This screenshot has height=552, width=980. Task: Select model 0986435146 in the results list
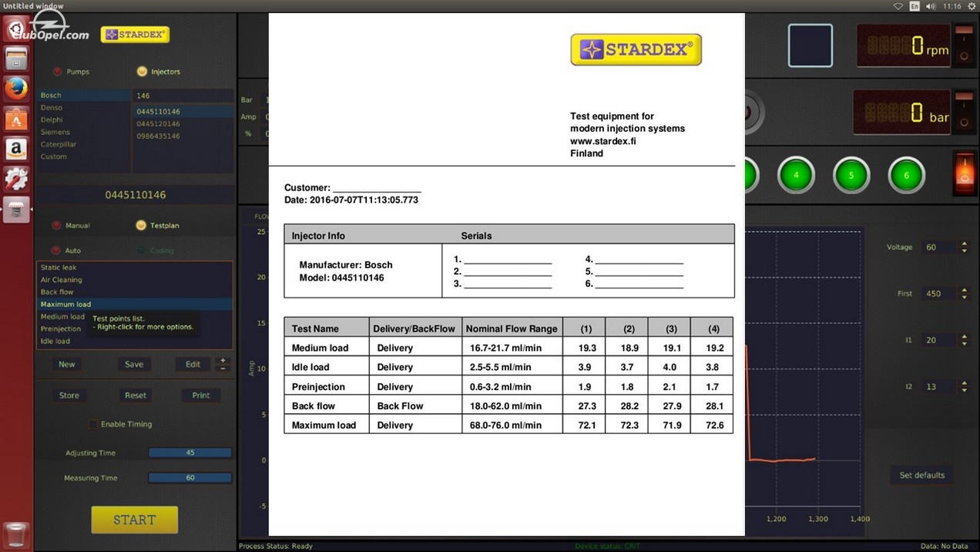click(x=183, y=136)
